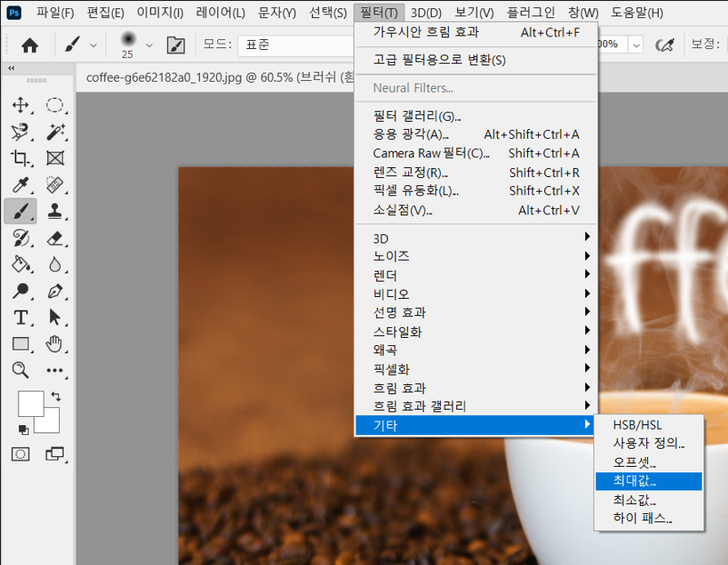The width and height of the screenshot is (728, 565).
Task: Open the 편집(E) menu
Action: click(x=105, y=13)
